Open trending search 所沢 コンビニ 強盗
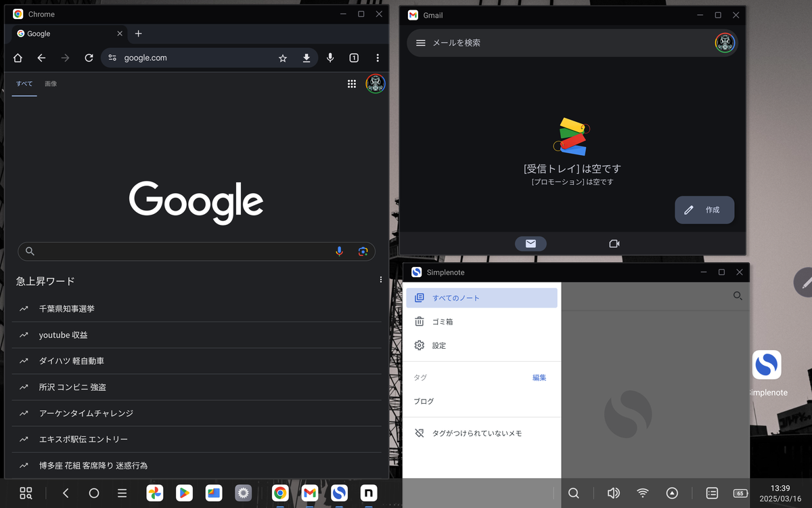Viewport: 812px width, 508px height. click(x=196, y=387)
